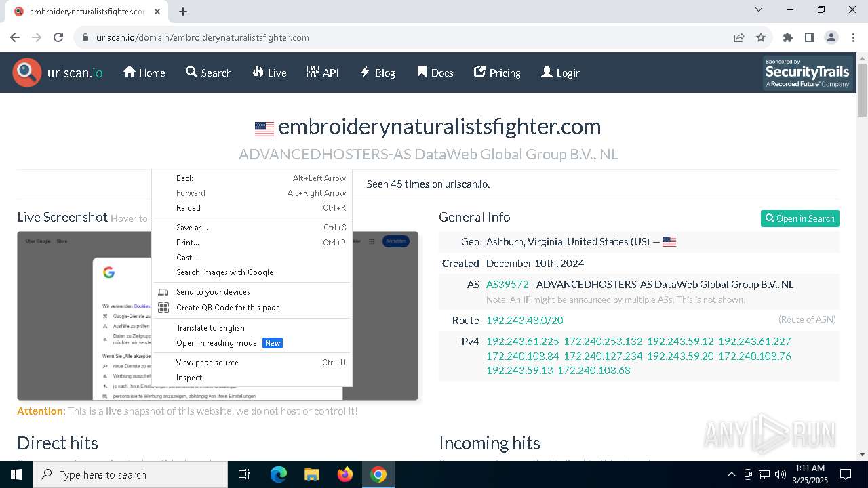Viewport: 868px width, 488px height.
Task: Choose Open in reading mode
Action: pyautogui.click(x=252, y=343)
